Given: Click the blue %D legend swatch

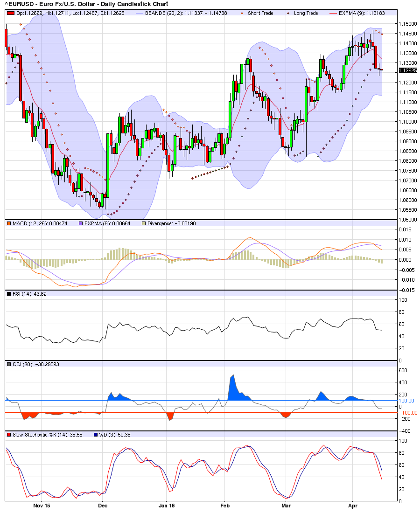Looking at the screenshot, I should pyautogui.click(x=96, y=435).
